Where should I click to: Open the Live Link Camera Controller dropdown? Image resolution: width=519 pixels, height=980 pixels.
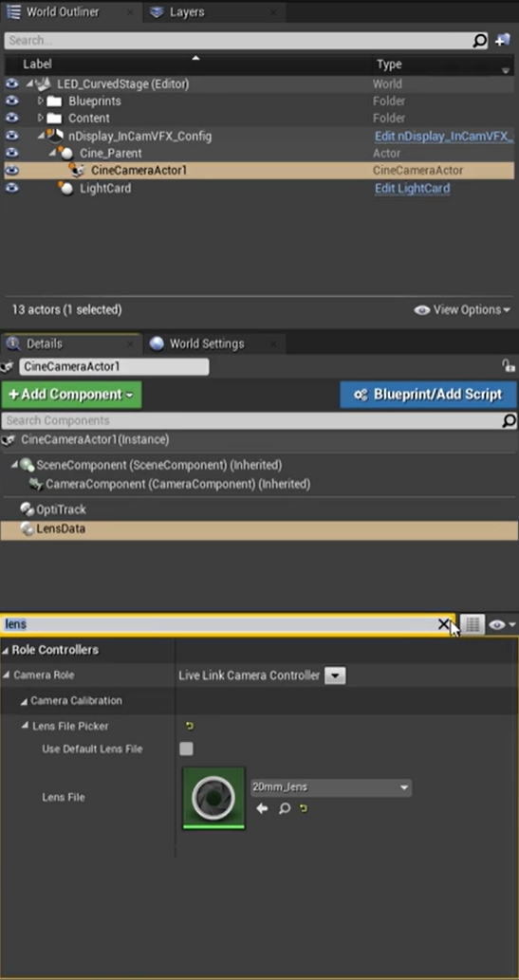[335, 675]
